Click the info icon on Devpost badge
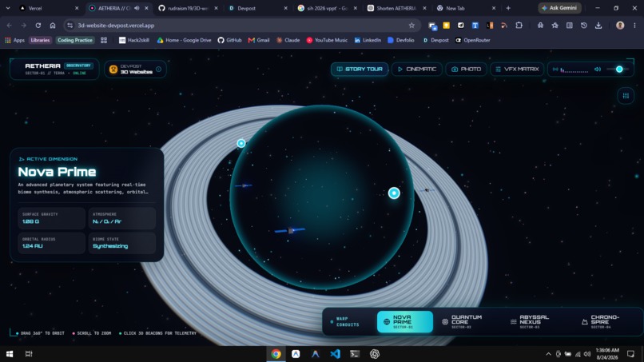 pyautogui.click(x=158, y=69)
